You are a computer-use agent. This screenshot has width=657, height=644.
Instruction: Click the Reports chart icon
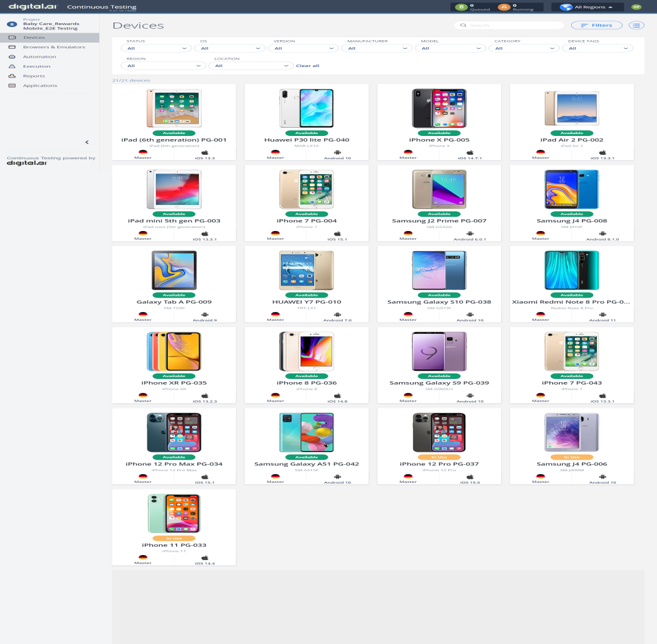point(12,76)
